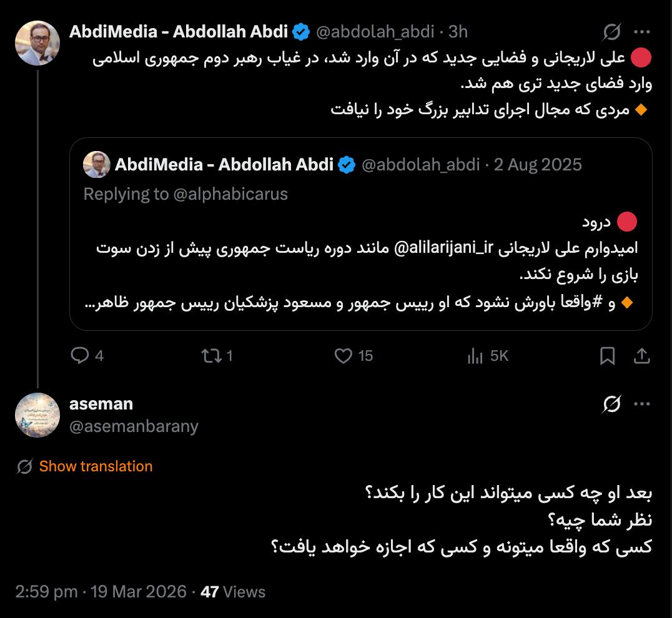672x618 pixels.
Task: Open aseman's profile avatar
Action: pos(37,415)
